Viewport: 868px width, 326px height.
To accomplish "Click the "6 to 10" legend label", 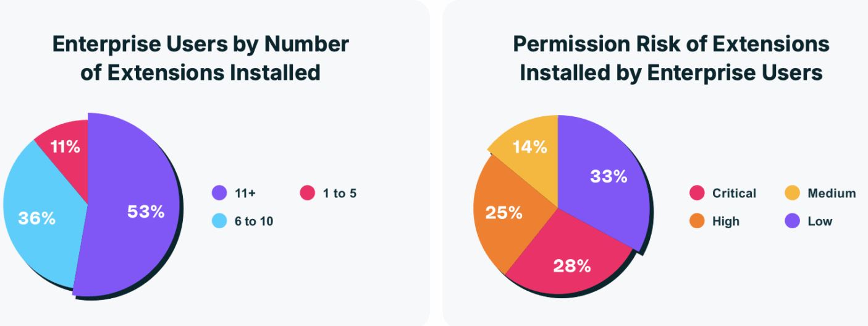I will pos(253,221).
